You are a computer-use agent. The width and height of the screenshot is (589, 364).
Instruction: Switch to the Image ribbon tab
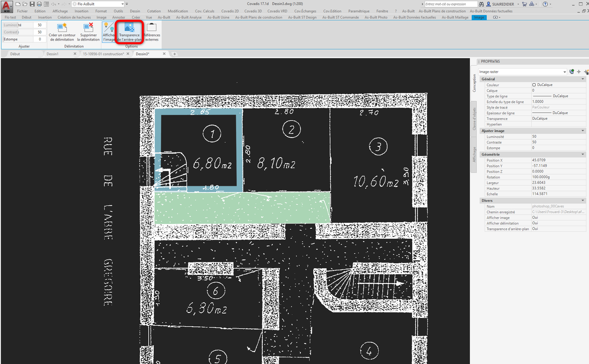point(479,17)
